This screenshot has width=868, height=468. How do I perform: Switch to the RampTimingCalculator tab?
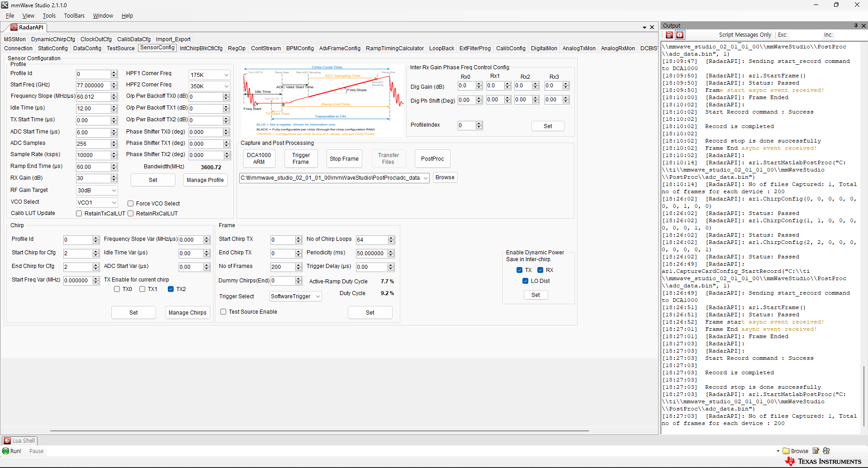pyautogui.click(x=395, y=48)
